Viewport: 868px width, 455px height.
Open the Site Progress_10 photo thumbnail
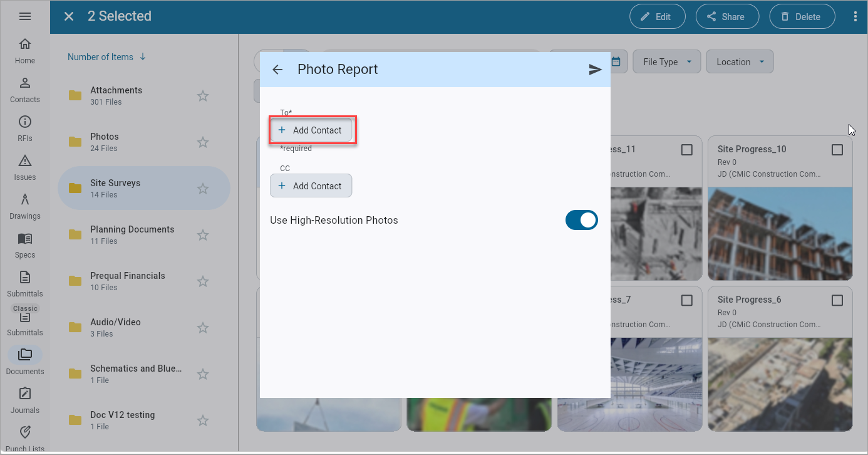click(x=780, y=234)
